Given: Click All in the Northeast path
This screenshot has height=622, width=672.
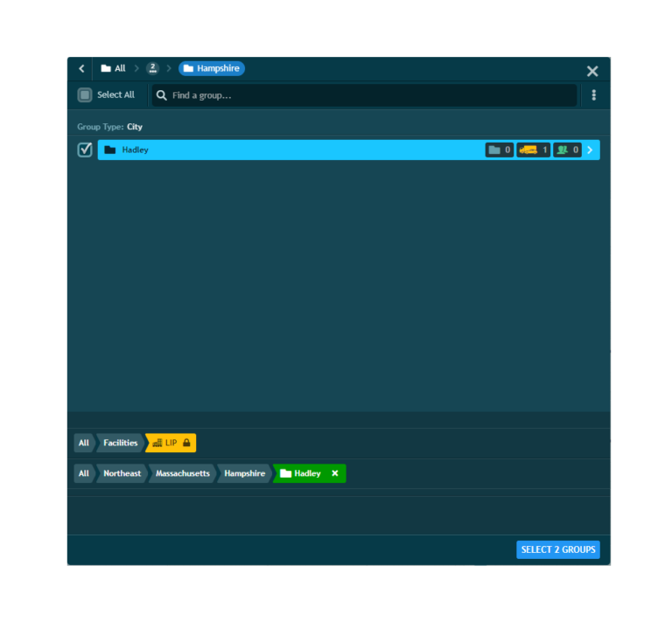Looking at the screenshot, I should pyautogui.click(x=84, y=473).
